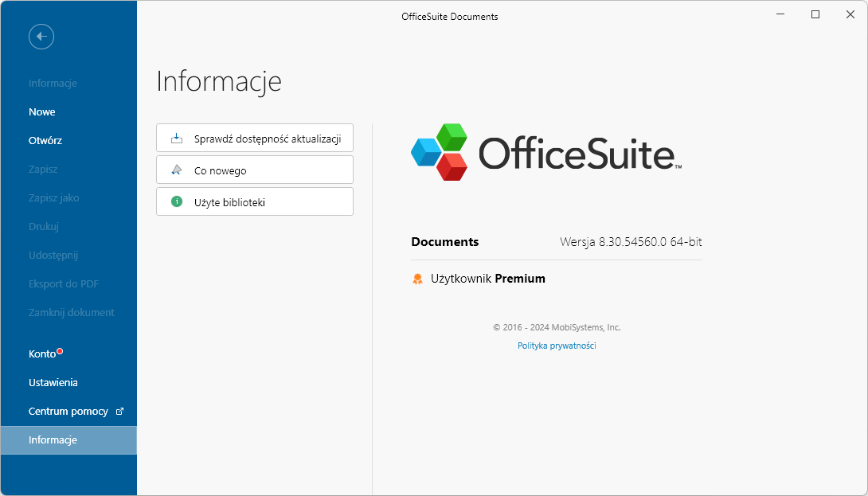Click the external link icon beside Centrum pomocy
Image resolution: width=868 pixels, height=496 pixels.
[x=119, y=412]
